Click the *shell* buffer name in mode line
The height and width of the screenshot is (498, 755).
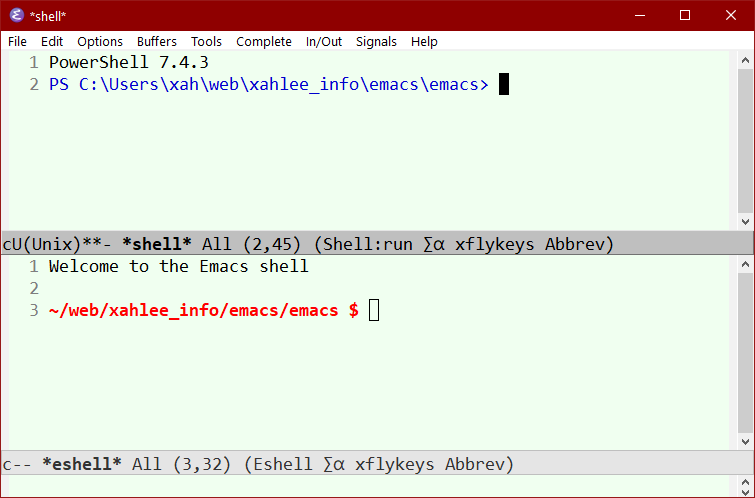156,244
